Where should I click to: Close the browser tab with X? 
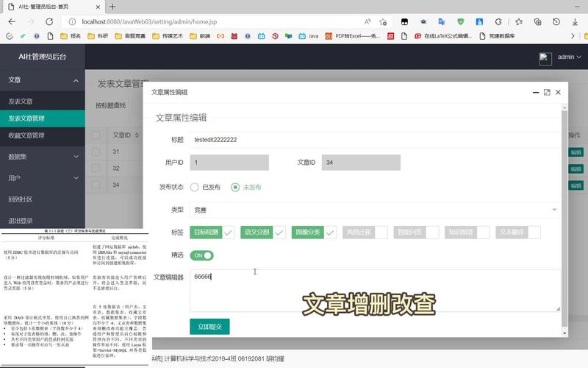click(98, 7)
